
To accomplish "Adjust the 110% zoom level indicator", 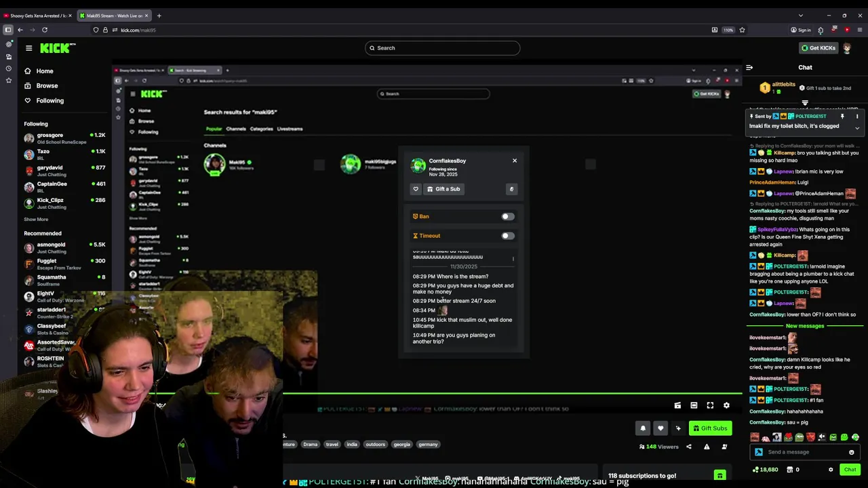I will 728,30.
